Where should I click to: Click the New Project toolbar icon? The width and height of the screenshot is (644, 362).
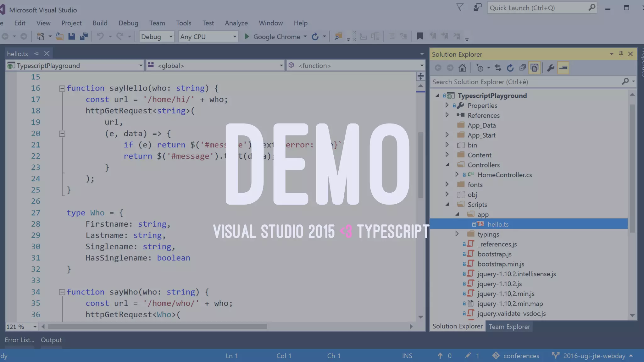tap(41, 36)
